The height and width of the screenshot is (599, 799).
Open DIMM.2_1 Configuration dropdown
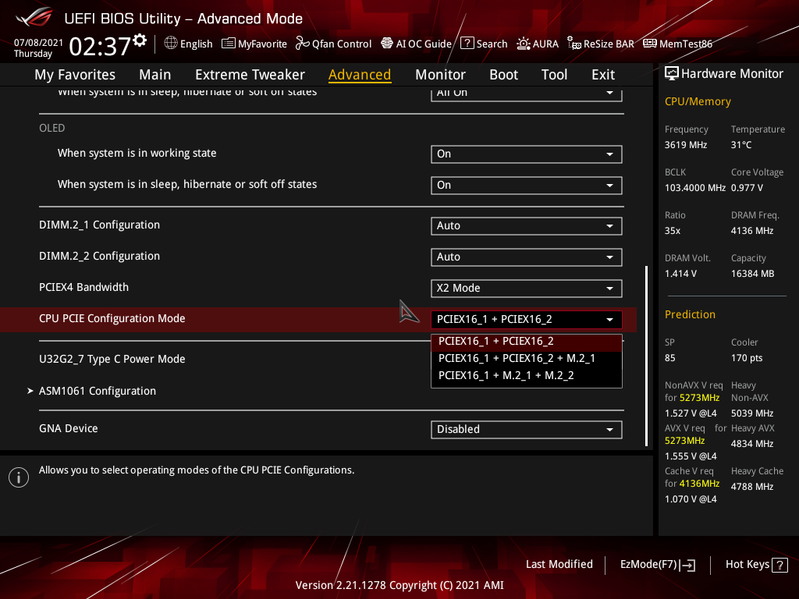pyautogui.click(x=526, y=226)
